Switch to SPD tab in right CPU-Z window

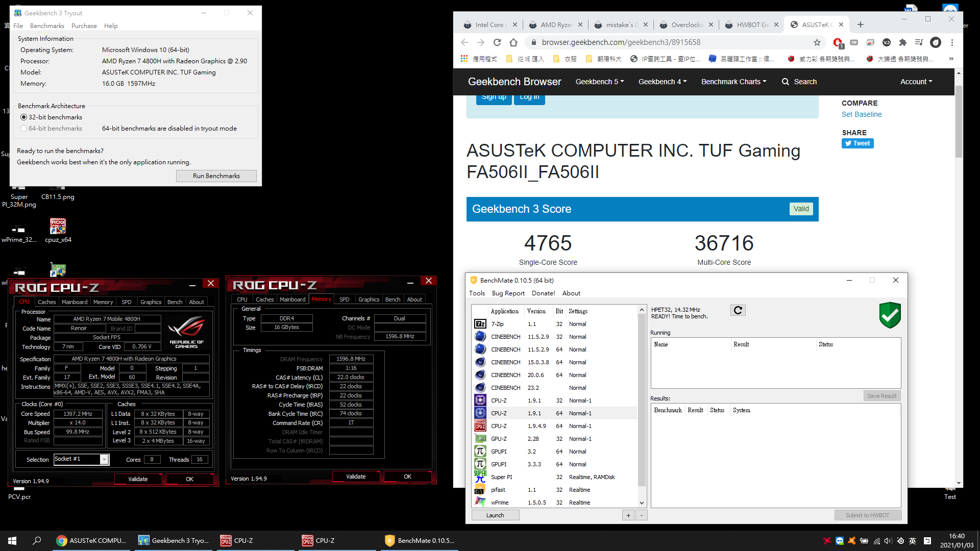(x=345, y=299)
